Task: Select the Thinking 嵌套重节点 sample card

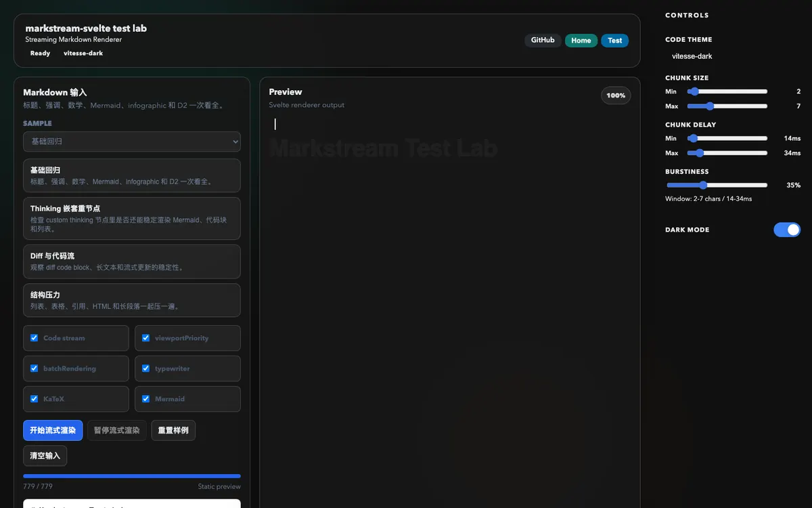Action: tap(132, 218)
